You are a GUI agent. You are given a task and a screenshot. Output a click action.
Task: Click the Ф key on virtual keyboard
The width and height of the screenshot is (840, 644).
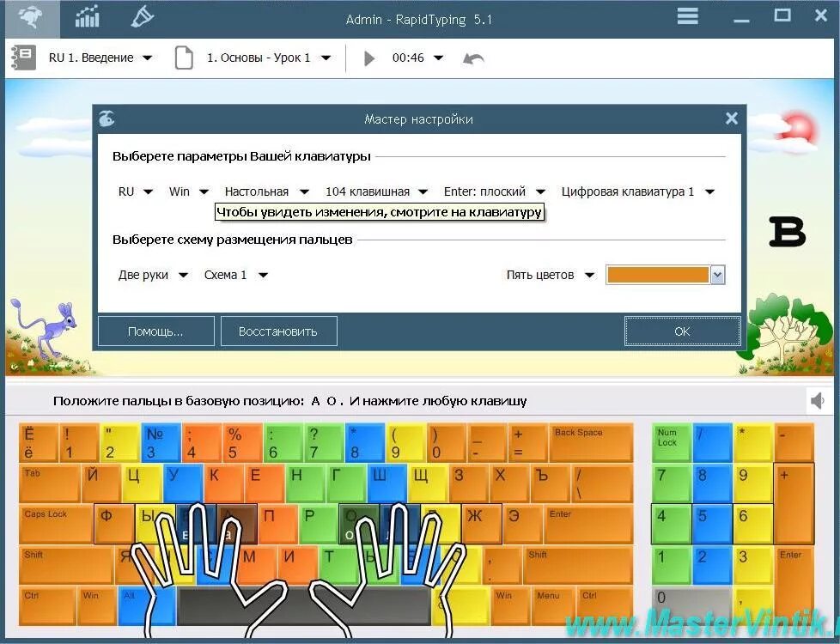[114, 524]
